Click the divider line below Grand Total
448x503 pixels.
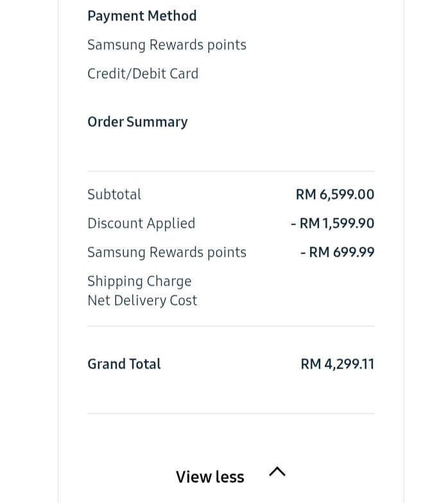point(231,414)
